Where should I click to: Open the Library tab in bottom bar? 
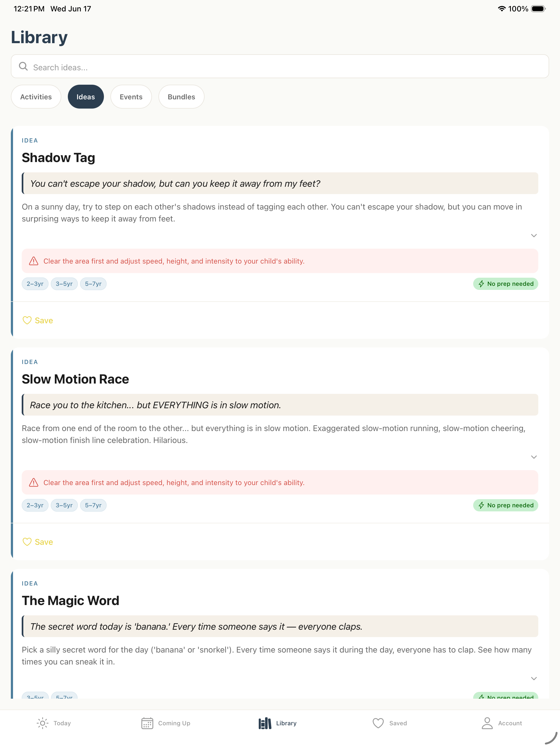click(x=278, y=723)
